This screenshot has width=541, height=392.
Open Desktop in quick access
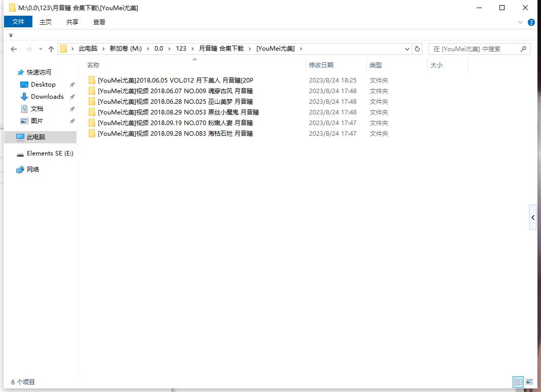tap(43, 85)
